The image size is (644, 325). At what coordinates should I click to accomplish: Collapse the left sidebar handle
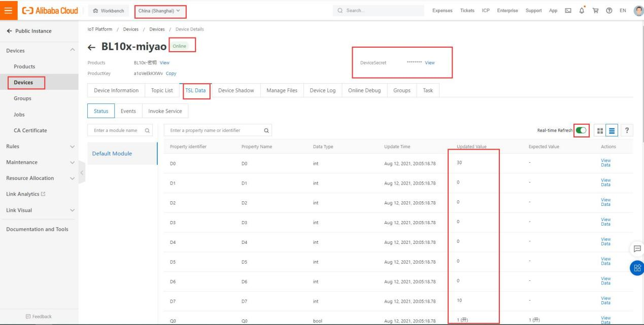(x=82, y=172)
